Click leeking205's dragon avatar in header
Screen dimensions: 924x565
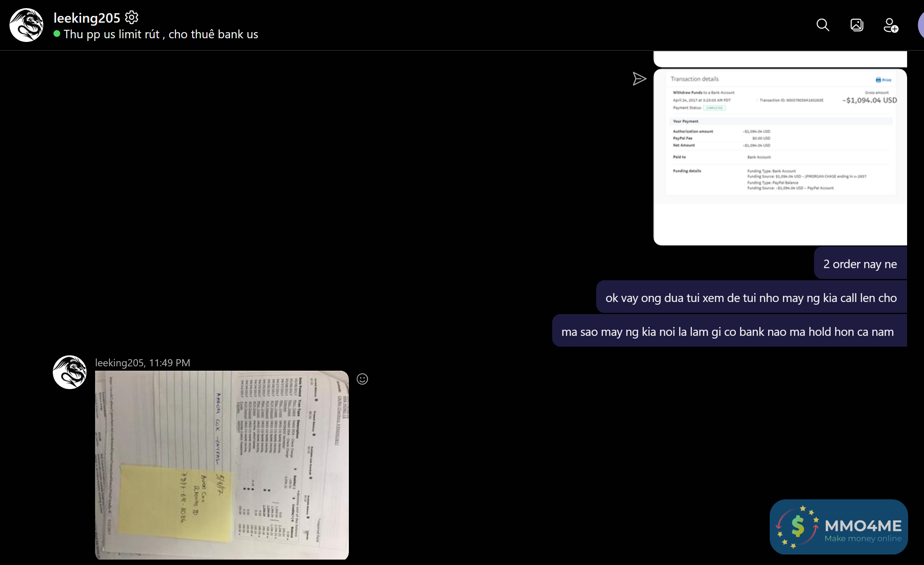26,25
